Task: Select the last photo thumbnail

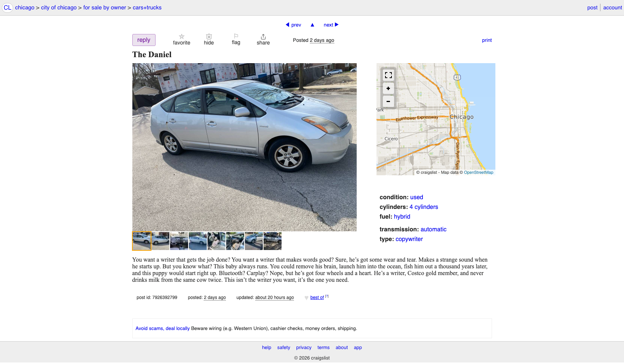Action: click(x=273, y=241)
